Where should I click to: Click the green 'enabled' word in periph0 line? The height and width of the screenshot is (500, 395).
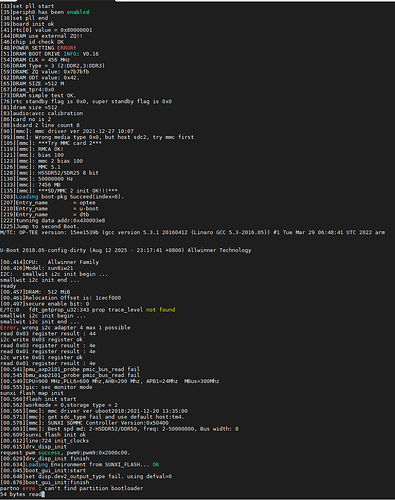[78, 12]
